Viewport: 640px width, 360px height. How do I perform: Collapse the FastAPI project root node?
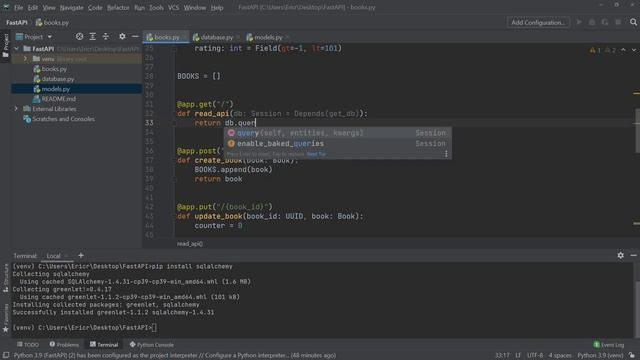coord(16,49)
